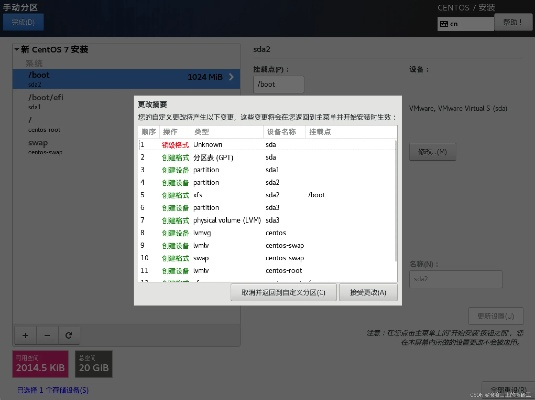Click the mount point field containing /boot
Screen dimensions: 535x400
(278, 84)
